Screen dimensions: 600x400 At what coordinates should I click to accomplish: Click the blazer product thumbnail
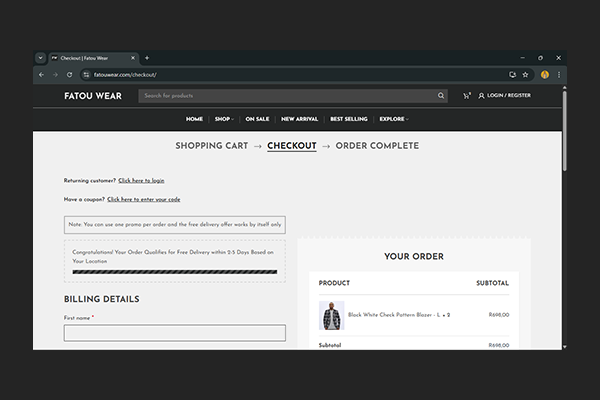click(x=331, y=315)
